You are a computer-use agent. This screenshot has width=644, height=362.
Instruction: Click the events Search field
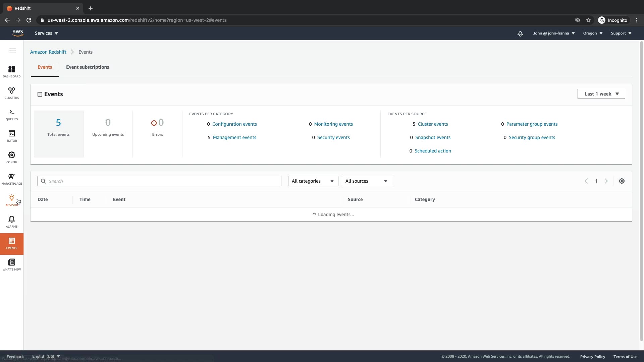click(159, 181)
